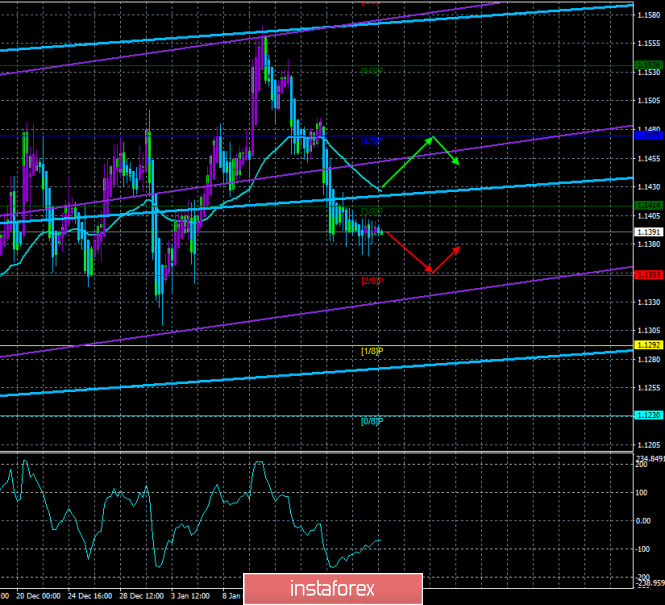Image resolution: width=665 pixels, height=605 pixels.
Task: Click the [1/8]P Murray level label
Action: coord(372,351)
